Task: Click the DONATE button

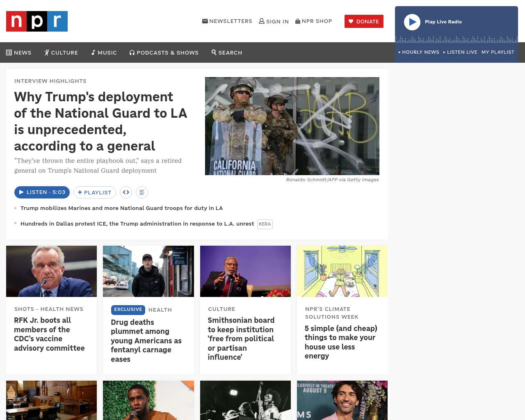Action: pos(364,21)
